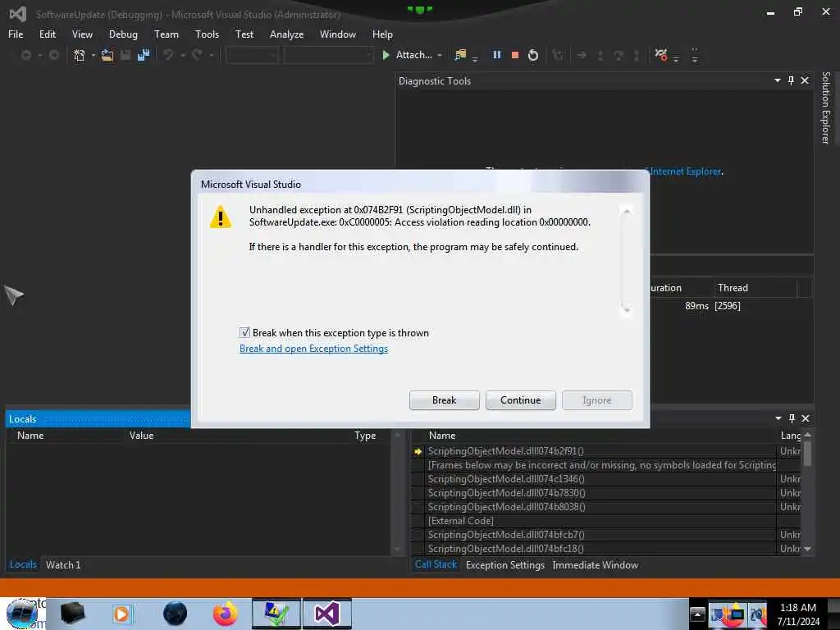Switch to Immediate Window tab
Viewport: 840px width, 630px height.
[x=596, y=564]
